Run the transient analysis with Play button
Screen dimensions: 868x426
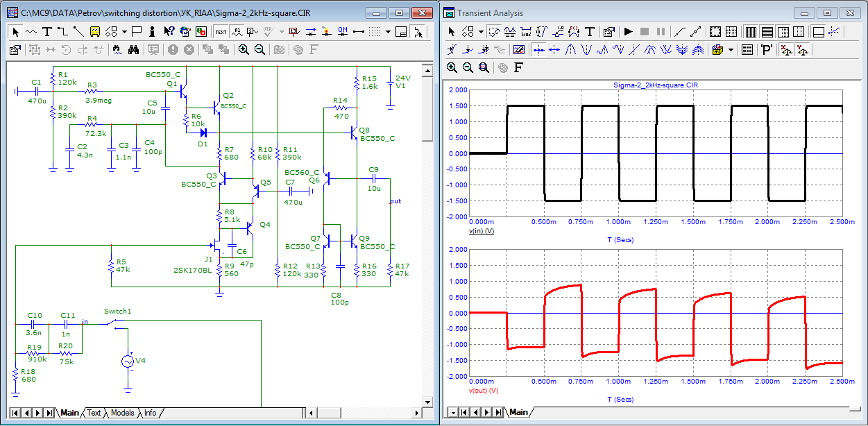click(x=628, y=31)
